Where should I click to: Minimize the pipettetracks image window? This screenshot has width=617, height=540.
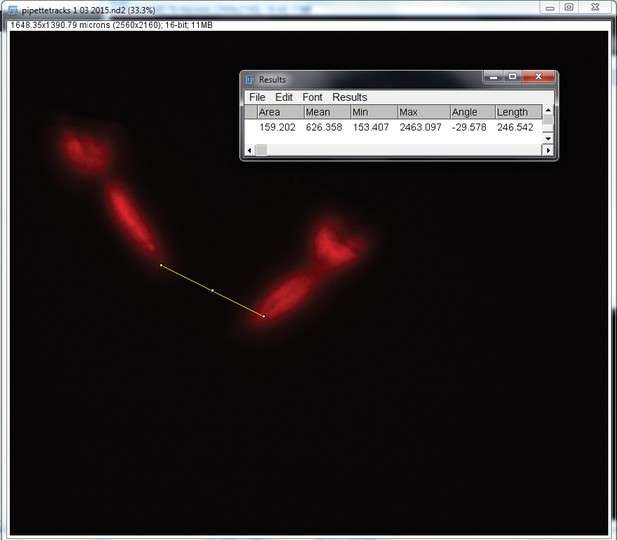tap(550, 8)
